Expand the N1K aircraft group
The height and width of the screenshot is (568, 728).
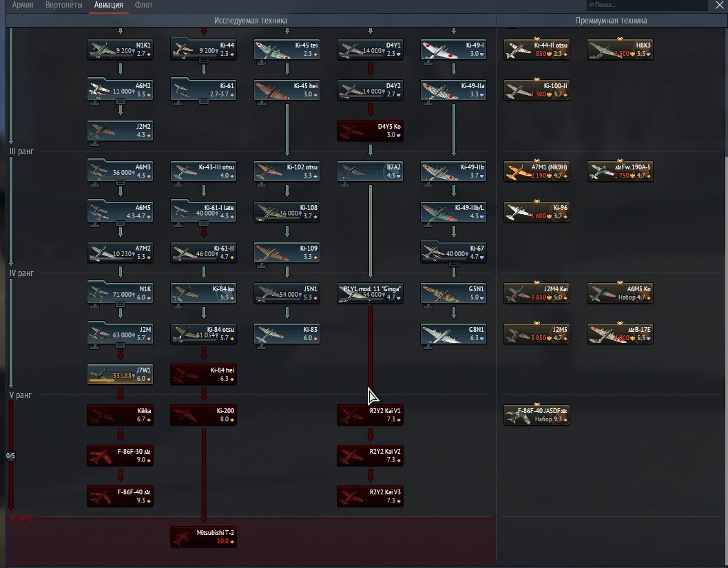point(121,293)
